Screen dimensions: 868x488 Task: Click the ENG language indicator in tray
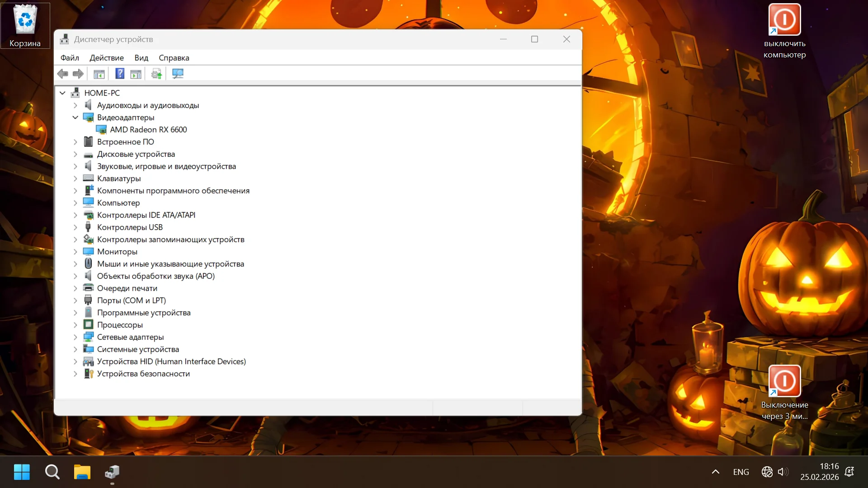(741, 472)
